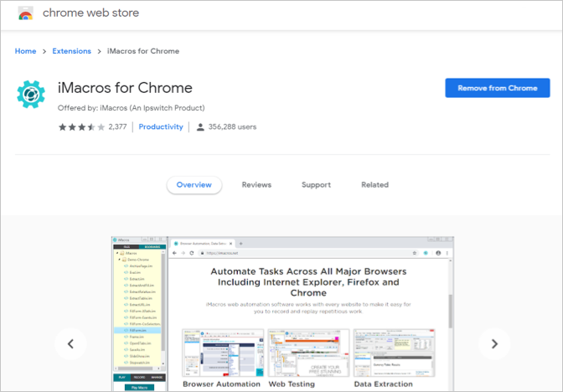
Task: Open the Home breadcrumb link
Action: pyautogui.click(x=25, y=51)
